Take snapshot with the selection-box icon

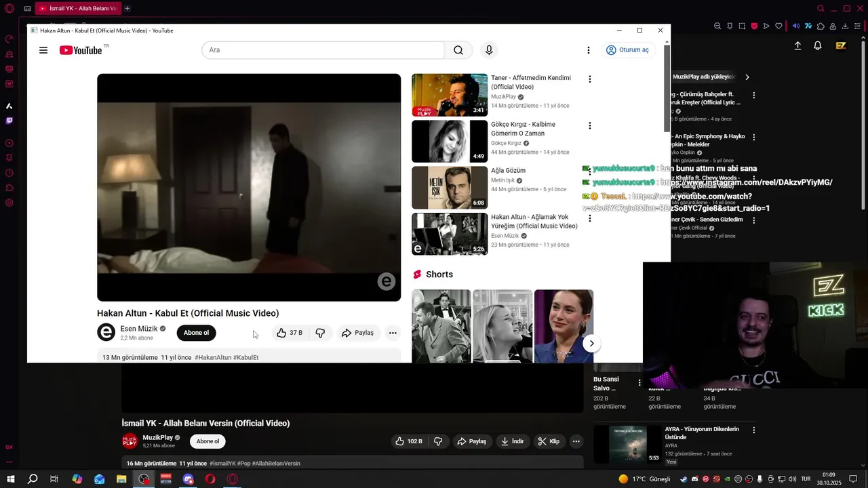(742, 26)
